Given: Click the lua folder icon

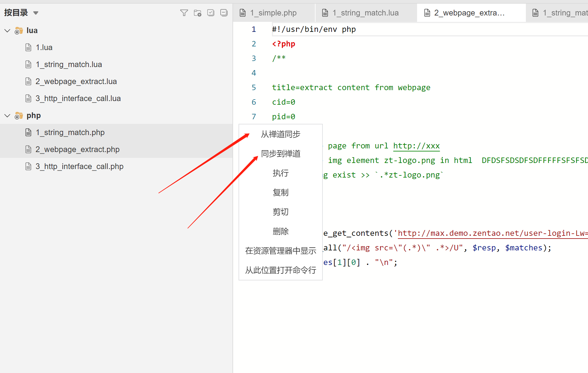Looking at the screenshot, I should coord(19,31).
